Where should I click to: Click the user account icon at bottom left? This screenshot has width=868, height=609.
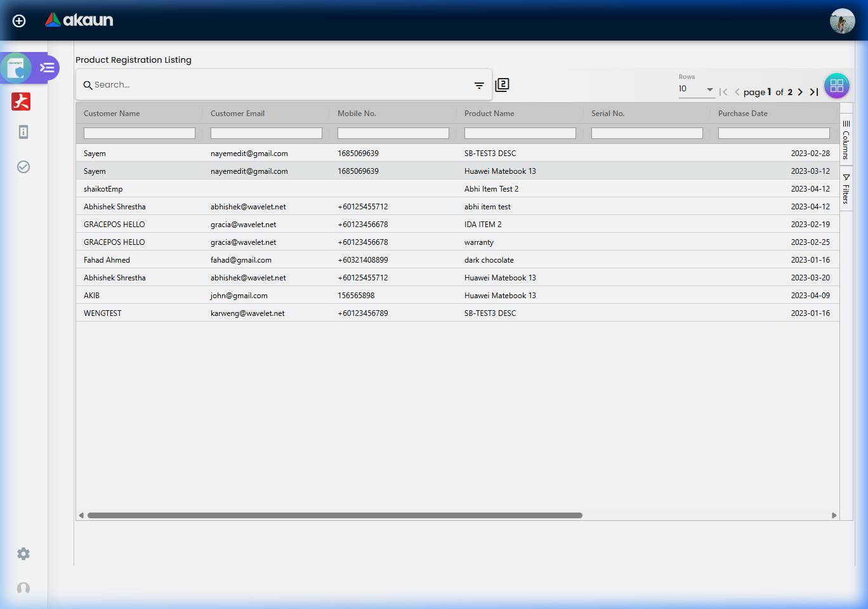point(23,589)
